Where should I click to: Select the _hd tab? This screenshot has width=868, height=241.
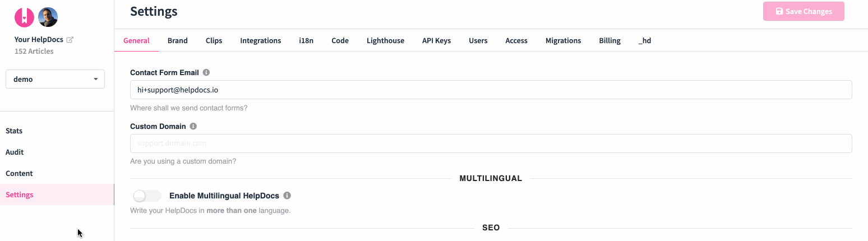[x=645, y=40]
